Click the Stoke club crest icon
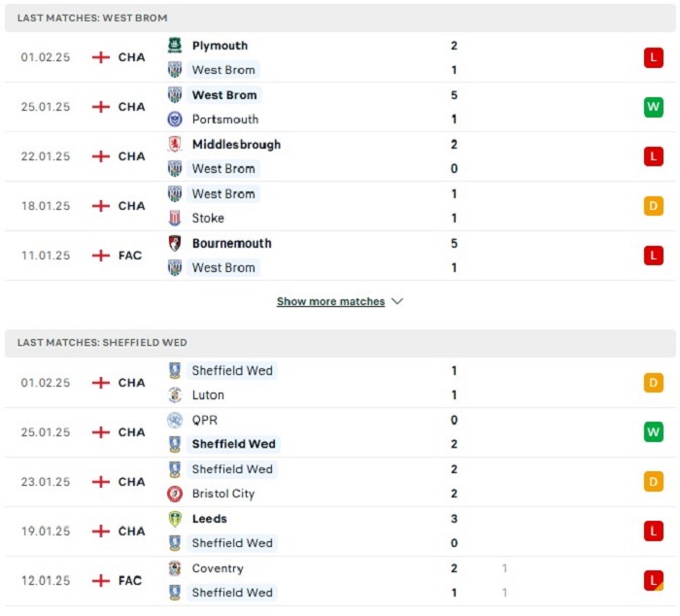 coord(175,218)
